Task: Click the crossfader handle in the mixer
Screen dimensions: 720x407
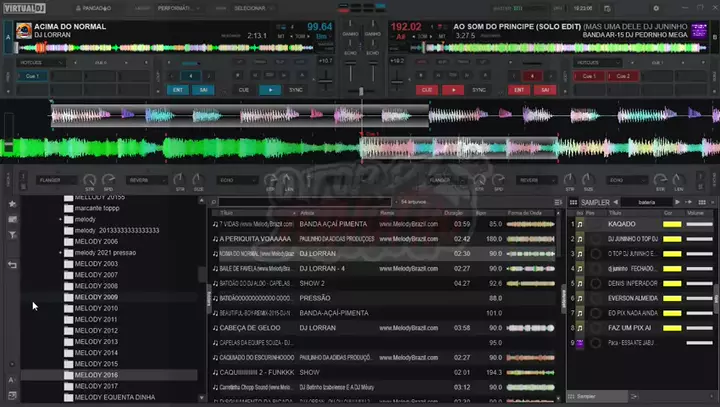Action: point(361,91)
